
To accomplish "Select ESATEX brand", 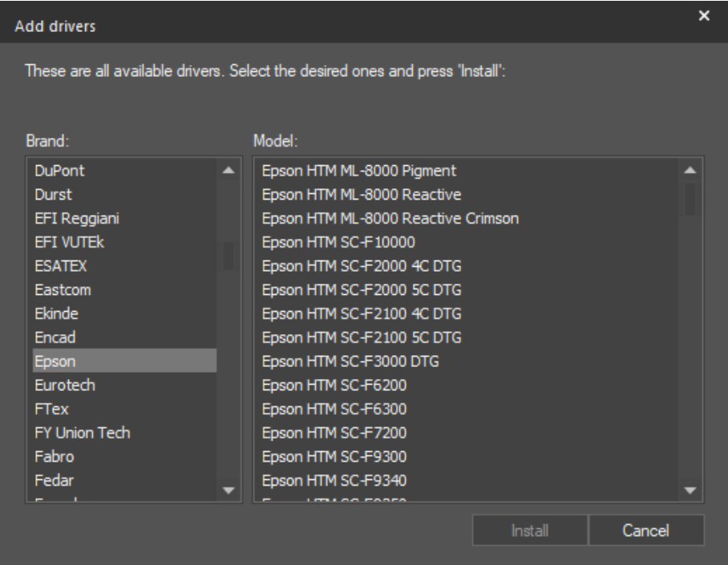I will [124, 265].
